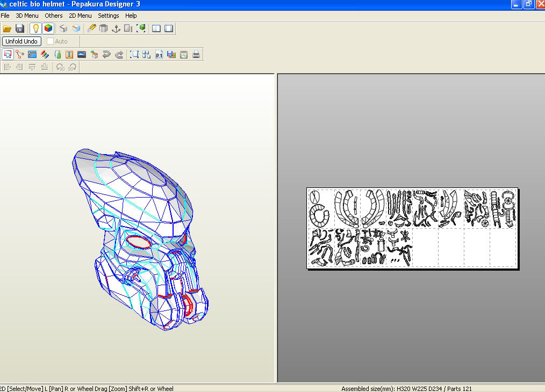The height and width of the screenshot is (392, 545).
Task: Click the Unfold Undo button
Action: coord(21,41)
